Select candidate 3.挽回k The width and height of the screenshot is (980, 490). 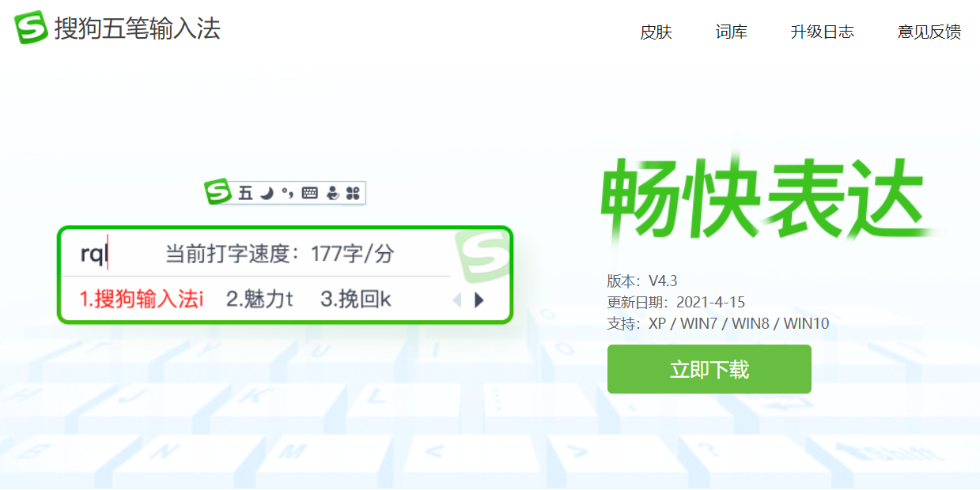[x=355, y=300]
